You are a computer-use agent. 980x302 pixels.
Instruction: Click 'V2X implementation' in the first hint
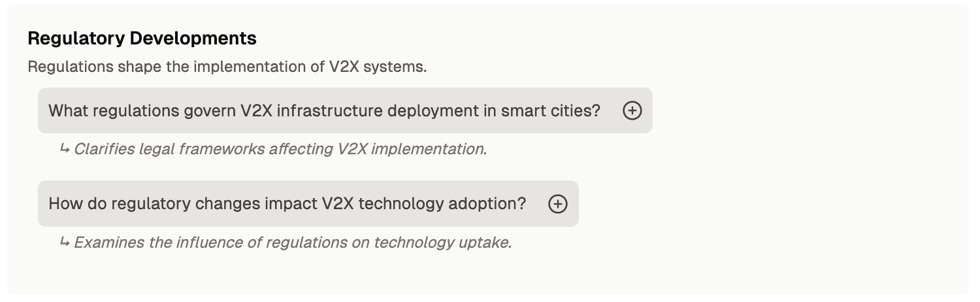coord(410,149)
